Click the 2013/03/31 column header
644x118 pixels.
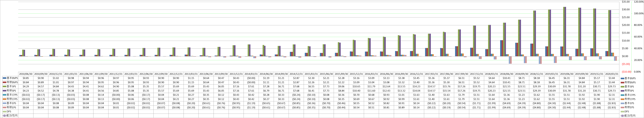(191, 74)
